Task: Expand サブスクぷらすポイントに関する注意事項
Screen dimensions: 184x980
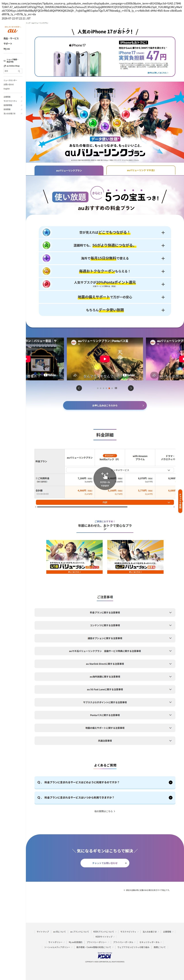Action: [105, 702]
